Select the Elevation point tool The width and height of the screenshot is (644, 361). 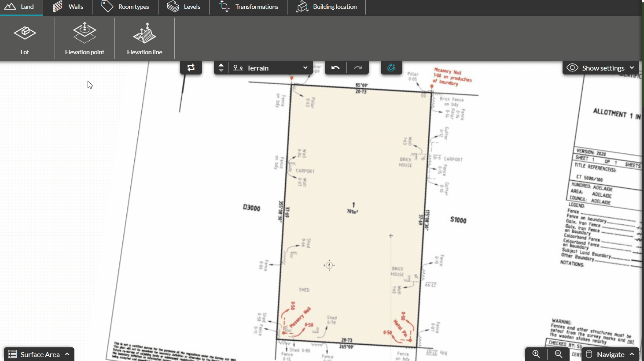pyautogui.click(x=85, y=39)
